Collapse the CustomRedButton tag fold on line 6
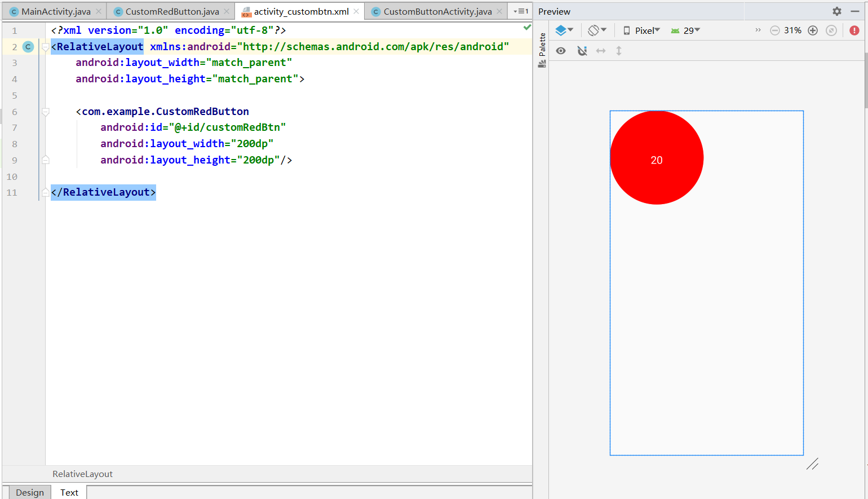The image size is (868, 499). click(46, 112)
